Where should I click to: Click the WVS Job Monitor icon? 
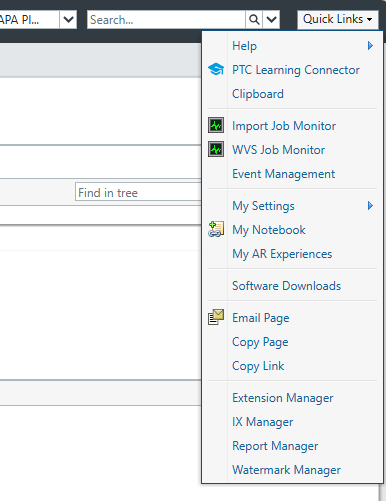216,149
